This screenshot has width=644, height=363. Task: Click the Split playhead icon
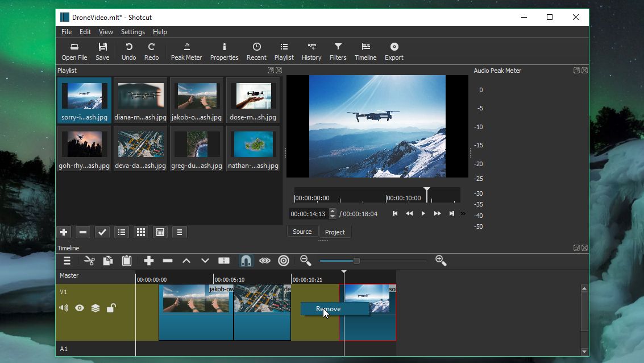pyautogui.click(x=224, y=261)
